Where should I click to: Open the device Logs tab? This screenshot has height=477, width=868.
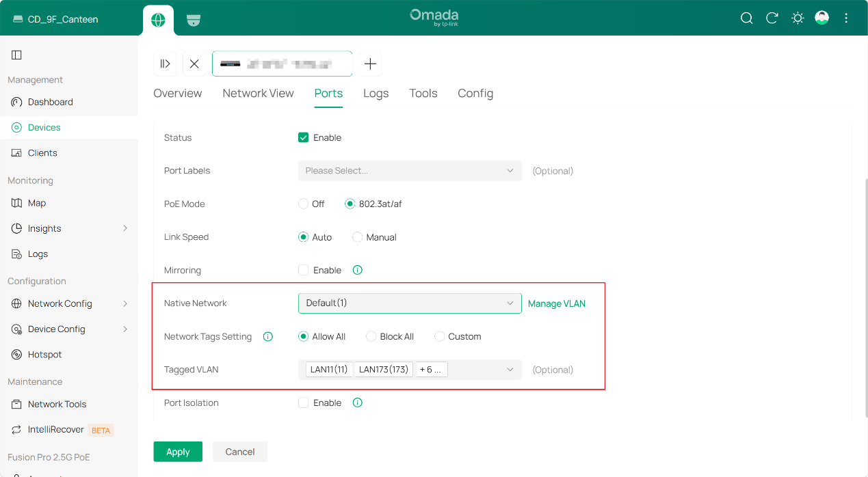376,93
